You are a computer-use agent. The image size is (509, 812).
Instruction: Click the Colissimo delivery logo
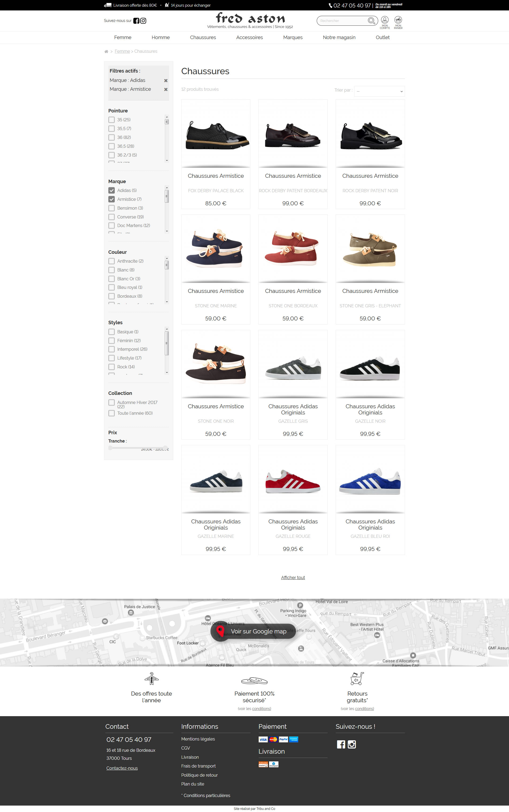pyautogui.click(x=263, y=764)
